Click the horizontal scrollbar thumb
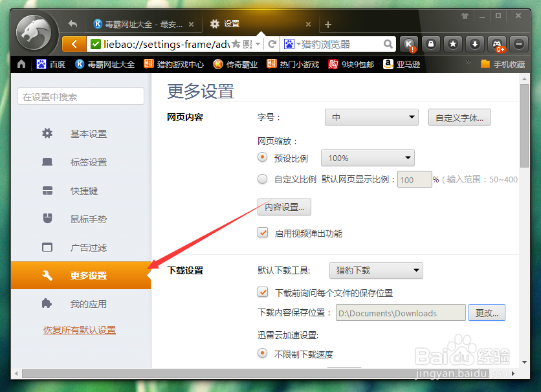The height and width of the screenshot is (392, 541). 256,373
